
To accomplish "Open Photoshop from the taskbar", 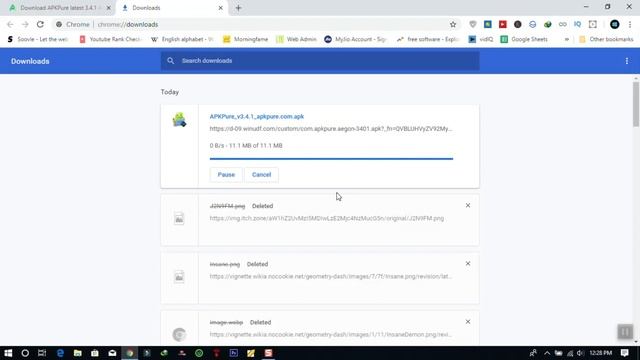I will pos(233,353).
